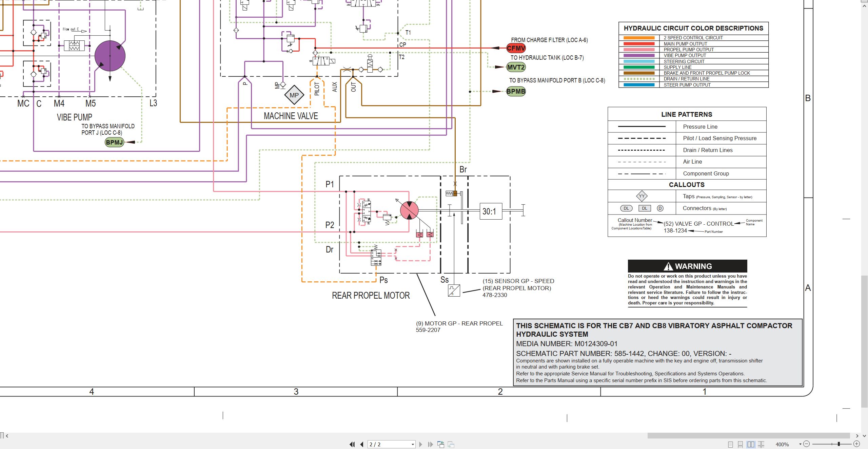Open the page number dropdown
This screenshot has width=868, height=449.
(x=413, y=444)
